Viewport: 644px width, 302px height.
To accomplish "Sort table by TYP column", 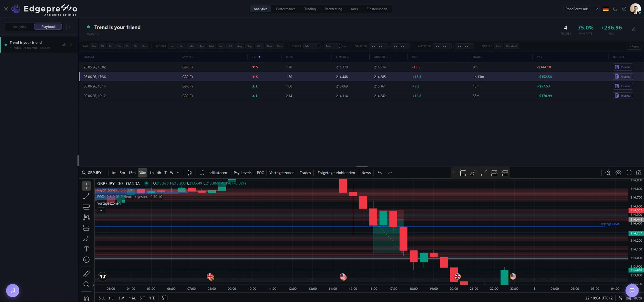I will click(x=256, y=57).
